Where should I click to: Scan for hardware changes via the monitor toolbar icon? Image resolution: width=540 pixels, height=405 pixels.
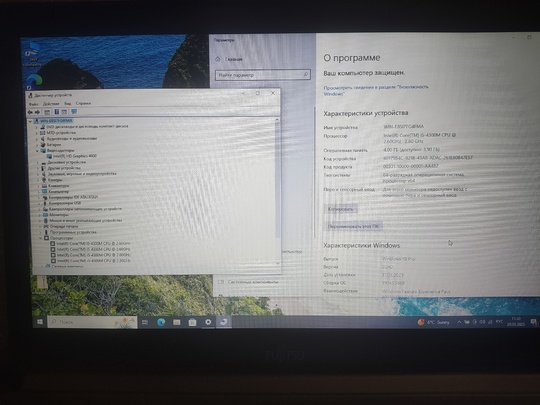click(74, 112)
